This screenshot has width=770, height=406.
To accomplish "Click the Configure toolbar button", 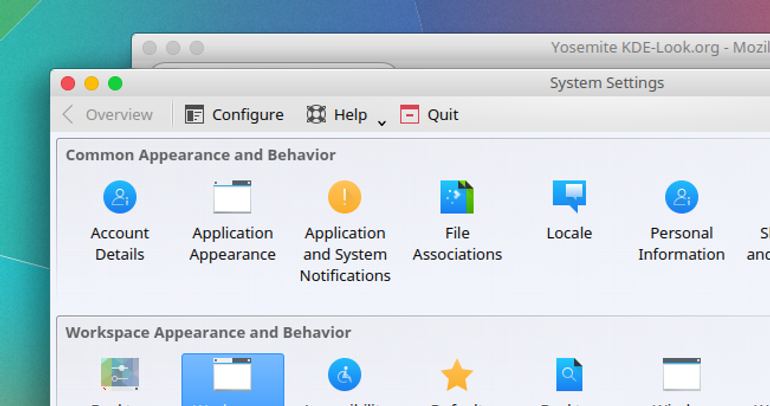I will pyautogui.click(x=234, y=115).
